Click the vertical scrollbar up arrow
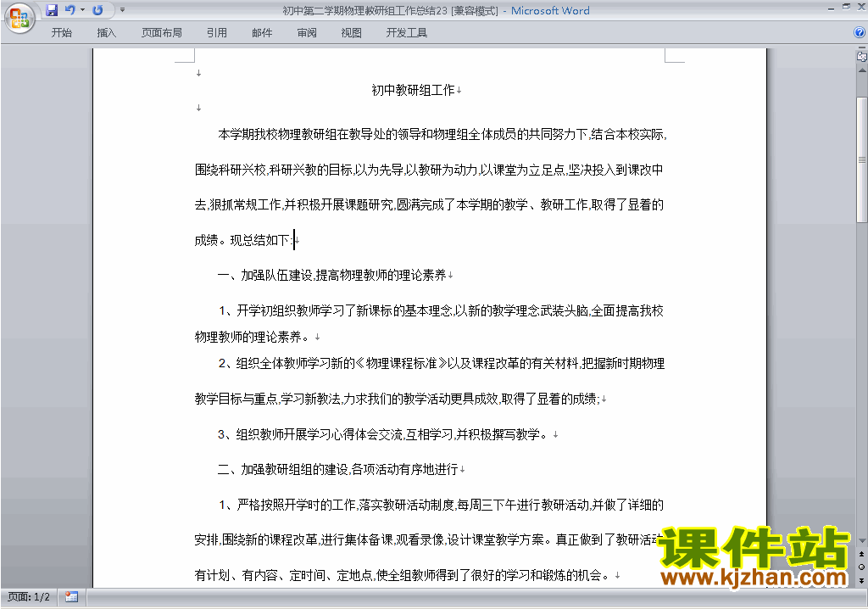 pos(862,71)
